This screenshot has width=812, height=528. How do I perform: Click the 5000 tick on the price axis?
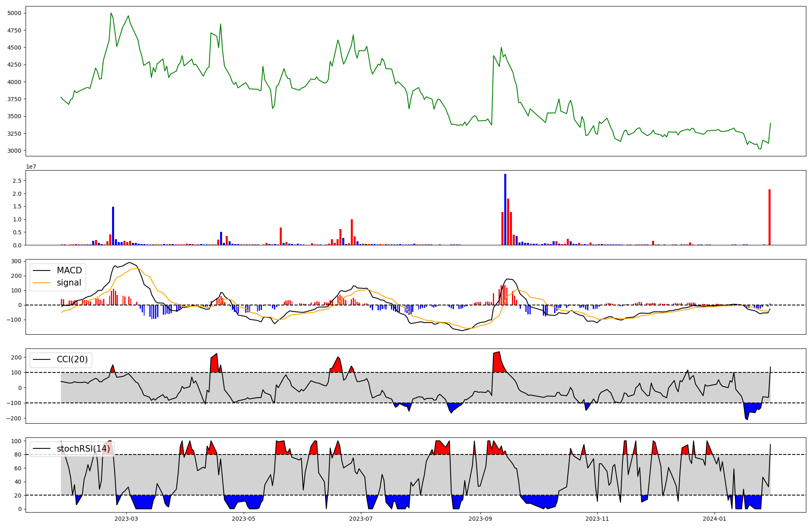15,13
